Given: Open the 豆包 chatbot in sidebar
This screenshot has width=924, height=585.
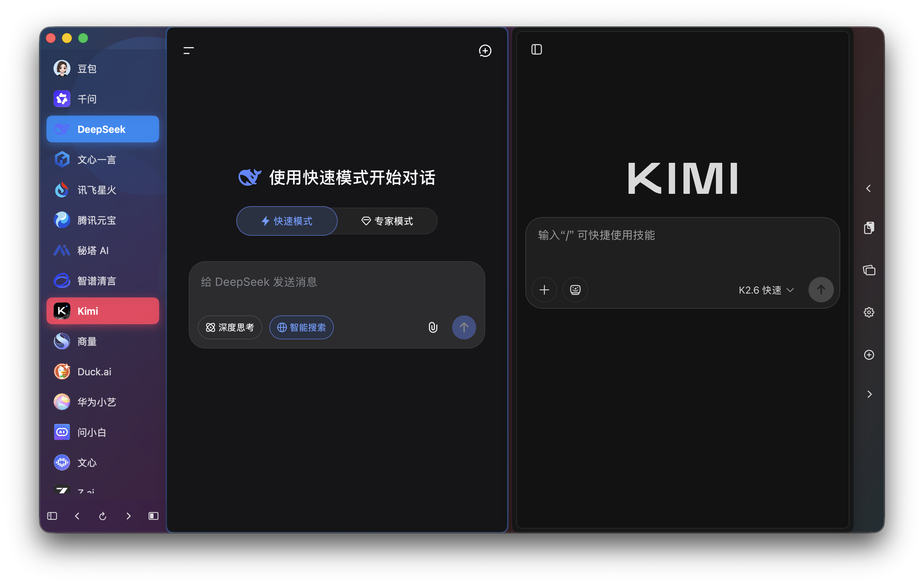Looking at the screenshot, I should tap(102, 69).
